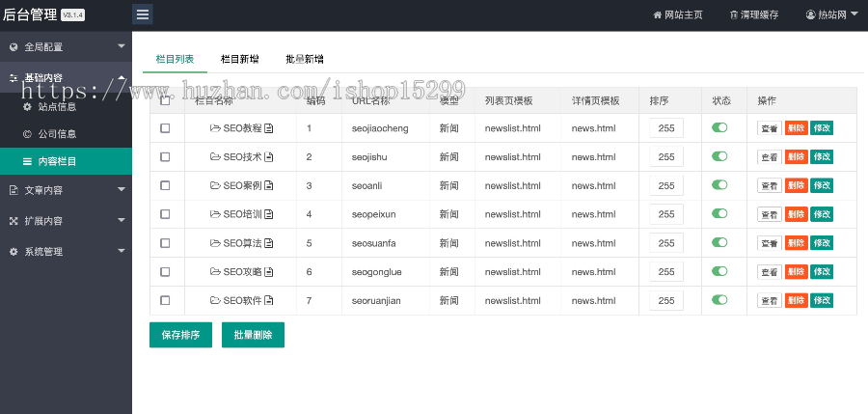Click list icon beside 内容栏目
The image size is (868, 414).
(x=27, y=161)
